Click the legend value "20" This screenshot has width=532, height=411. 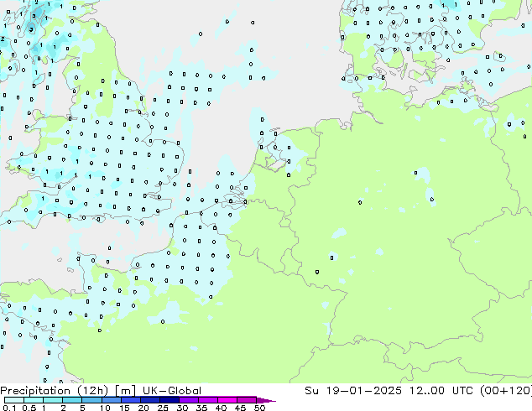click(143, 408)
